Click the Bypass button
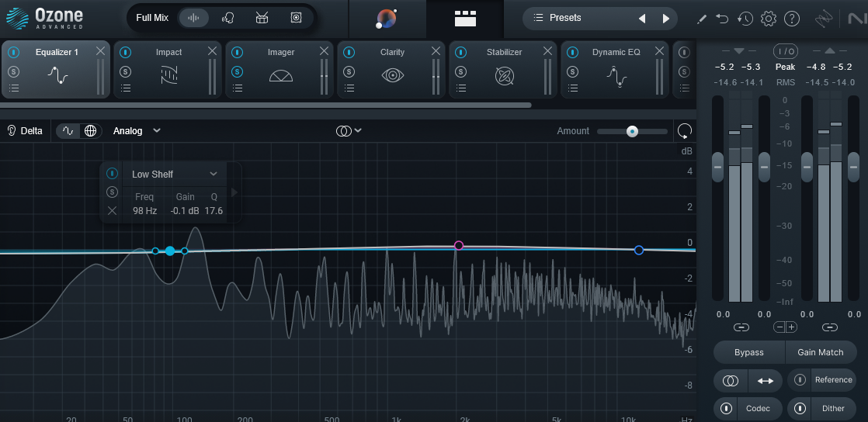Viewport: 868px width, 422px height. (749, 352)
